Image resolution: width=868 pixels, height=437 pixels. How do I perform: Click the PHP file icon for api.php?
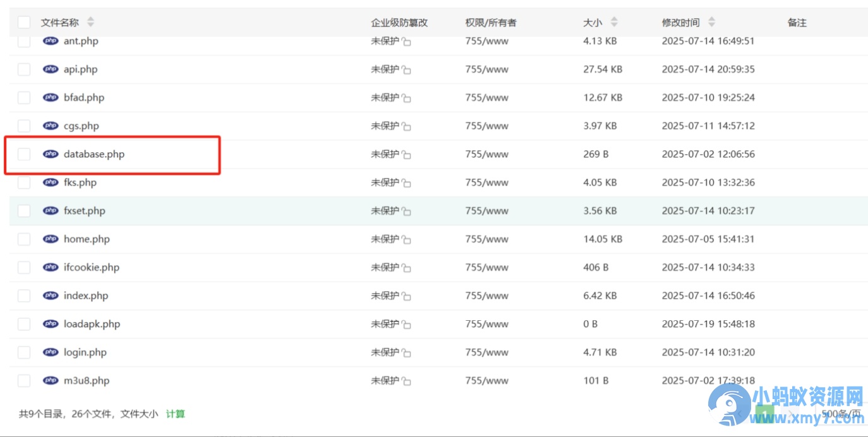[51, 69]
